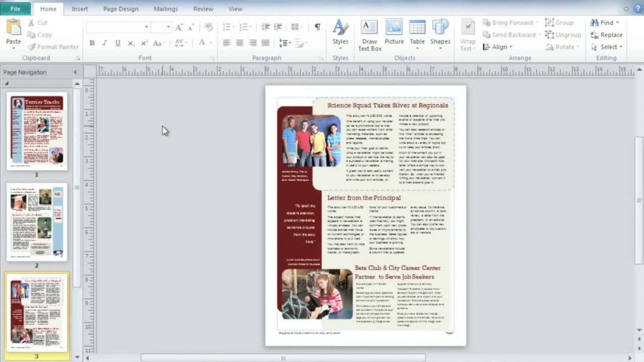Activate the Format Painter
The image size is (644, 362).
(x=53, y=47)
